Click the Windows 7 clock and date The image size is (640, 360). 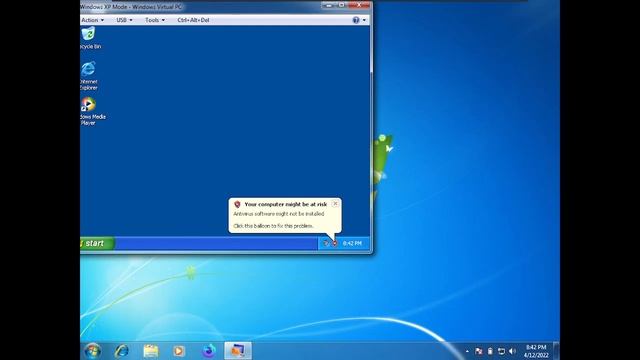[x=536, y=351]
